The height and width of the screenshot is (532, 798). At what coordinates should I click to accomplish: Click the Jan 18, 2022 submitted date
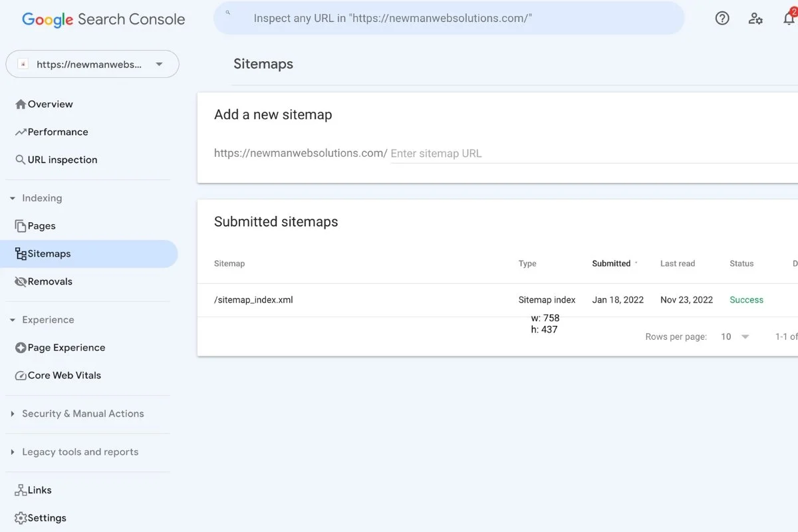[618, 300]
